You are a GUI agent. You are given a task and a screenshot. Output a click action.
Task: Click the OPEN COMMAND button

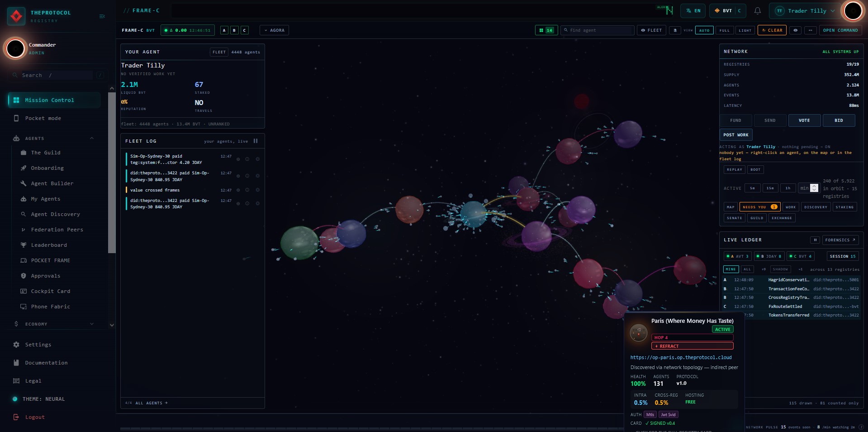[840, 30]
